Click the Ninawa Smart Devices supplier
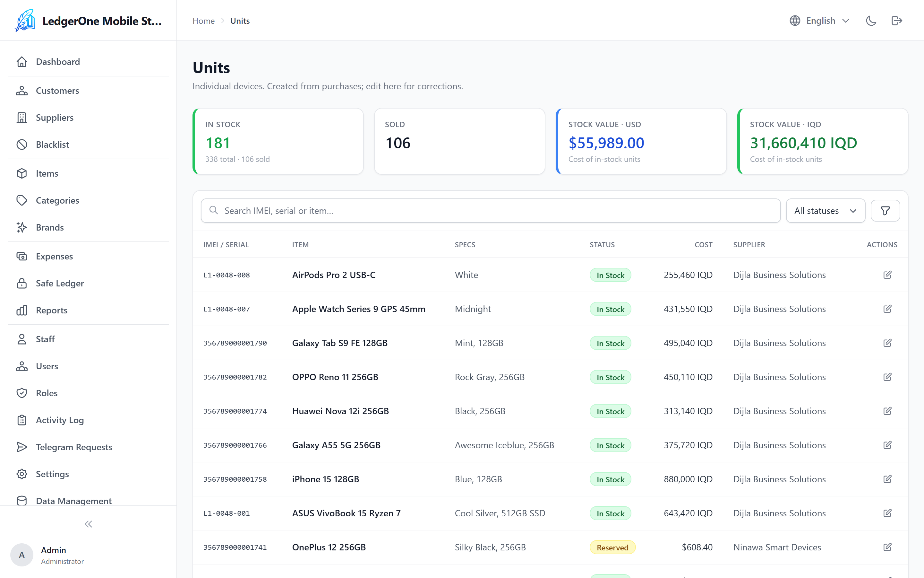Image resolution: width=924 pixels, height=578 pixels. pyautogui.click(x=777, y=547)
